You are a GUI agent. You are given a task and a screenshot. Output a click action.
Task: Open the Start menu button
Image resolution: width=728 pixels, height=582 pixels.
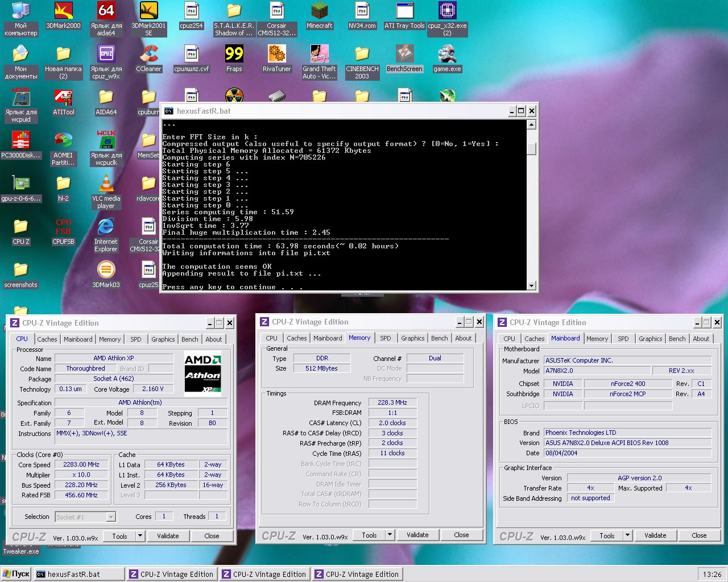(16, 574)
